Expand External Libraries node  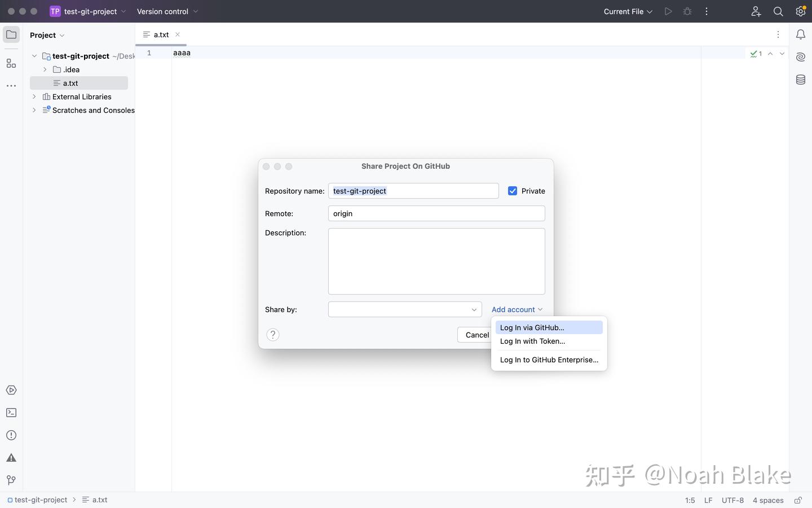(34, 97)
